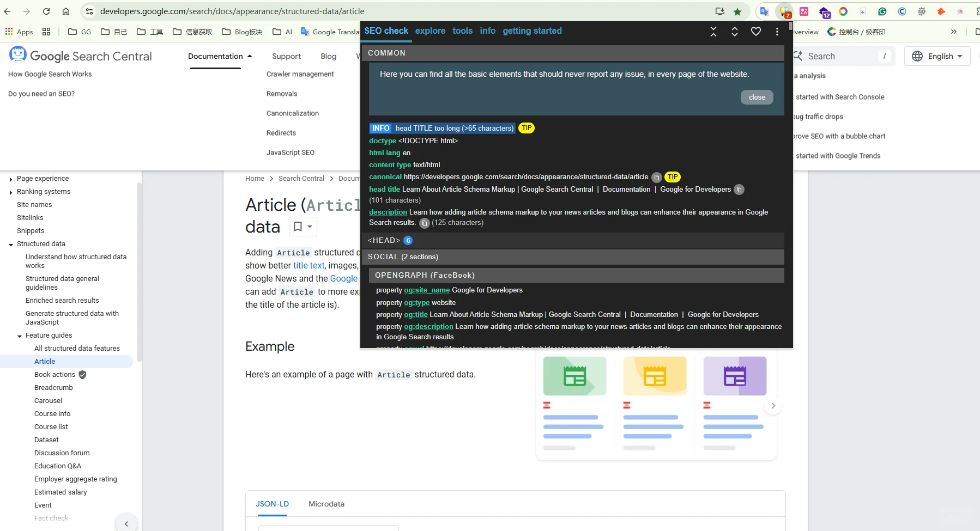Viewport: 980px width, 531px height.
Task: Switch to the tools tab
Action: pos(462,31)
